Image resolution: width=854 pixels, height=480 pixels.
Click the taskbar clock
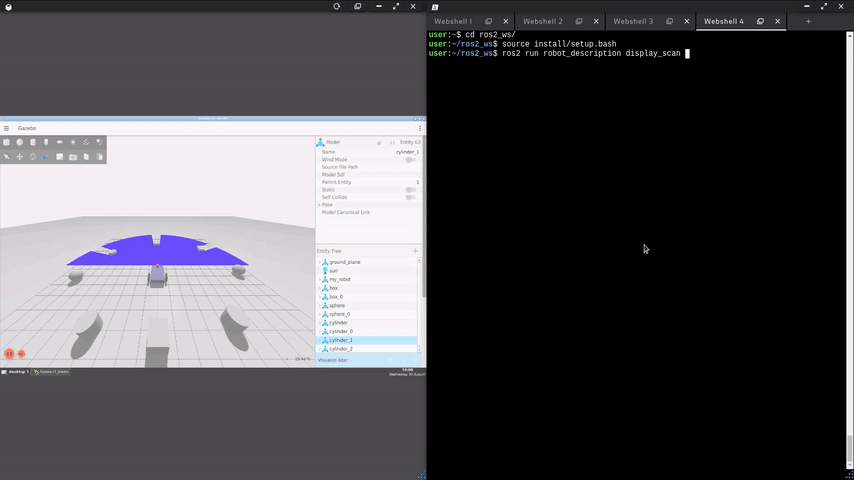pos(407,372)
